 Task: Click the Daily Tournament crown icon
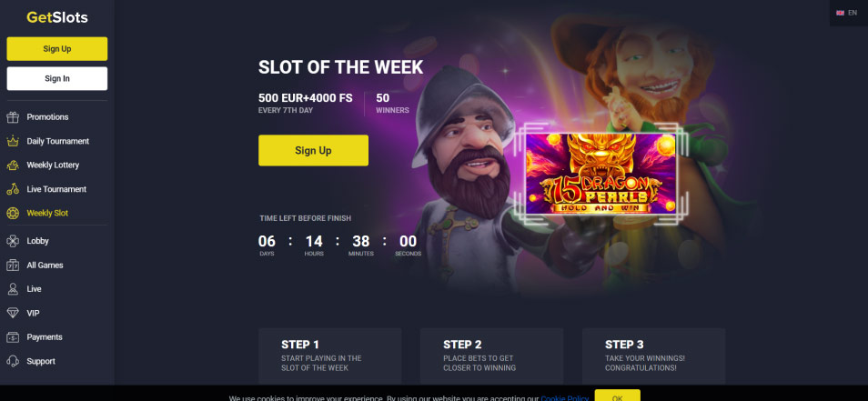pyautogui.click(x=13, y=141)
